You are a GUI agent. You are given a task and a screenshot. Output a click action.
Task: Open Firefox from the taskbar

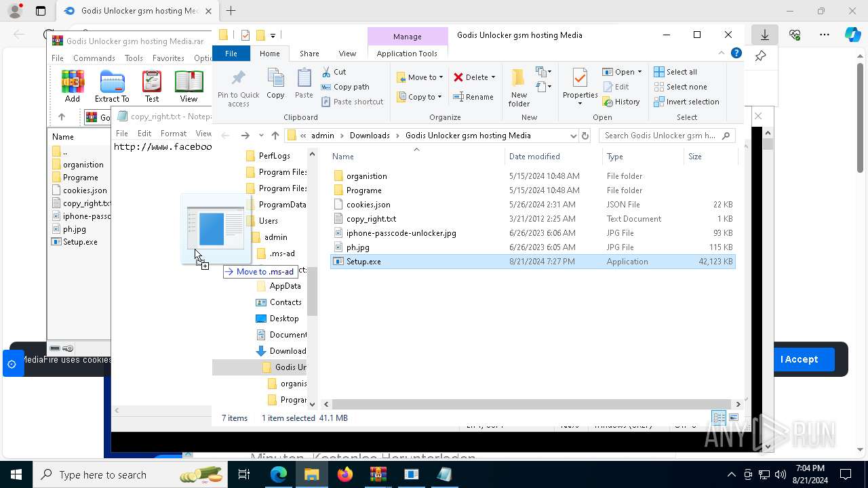click(345, 474)
